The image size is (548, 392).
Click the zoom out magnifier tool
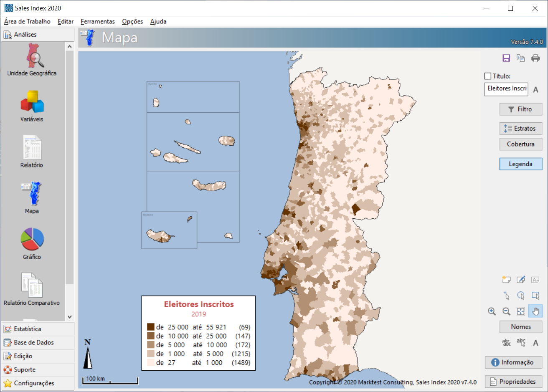506,311
